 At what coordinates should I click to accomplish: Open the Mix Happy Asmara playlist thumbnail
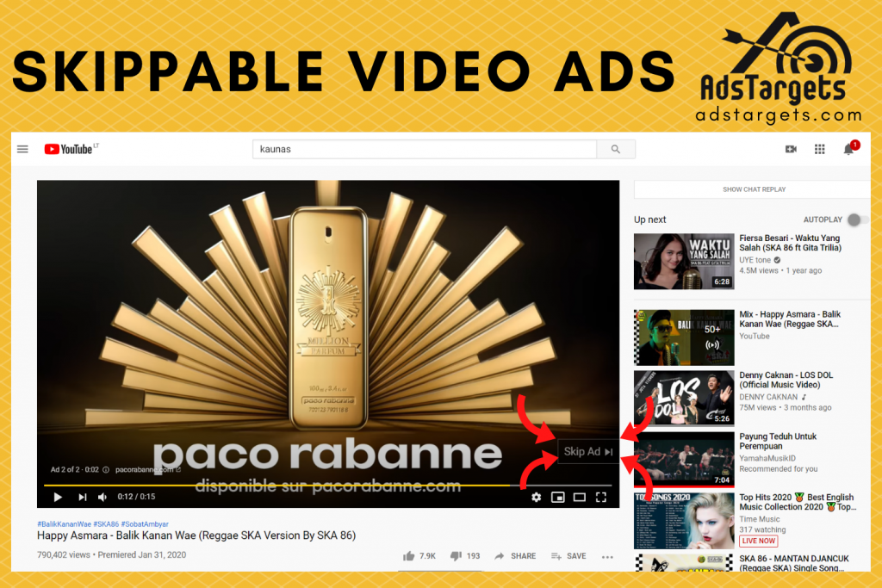pyautogui.click(x=684, y=337)
